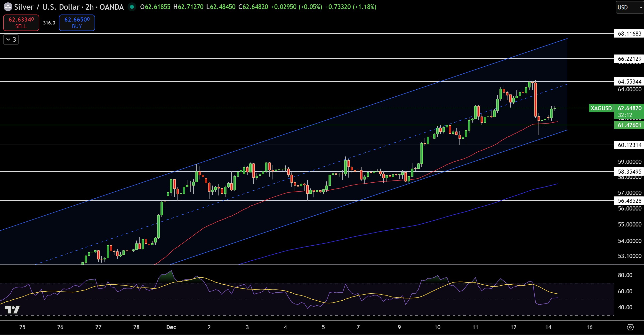Click the 316.0 spread value
This screenshot has height=335, width=644.
point(49,23)
